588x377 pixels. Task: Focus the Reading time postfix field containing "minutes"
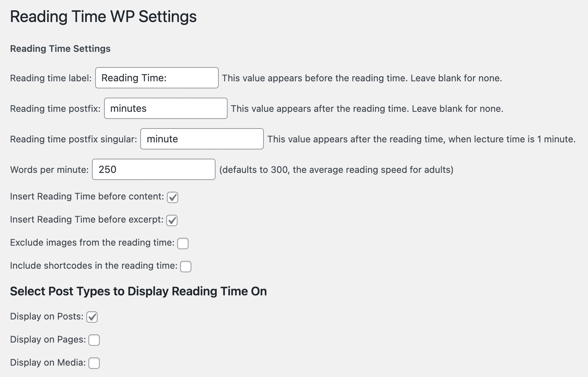tap(165, 109)
